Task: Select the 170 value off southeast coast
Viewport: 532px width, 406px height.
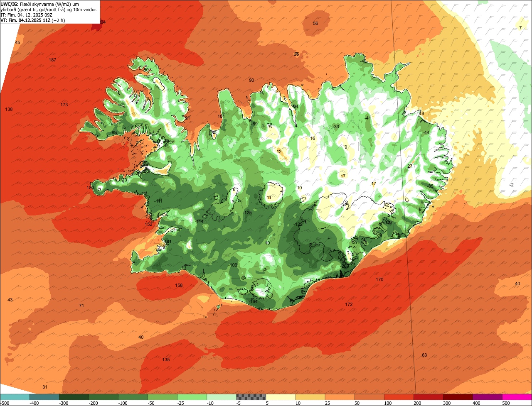Action: point(379,279)
